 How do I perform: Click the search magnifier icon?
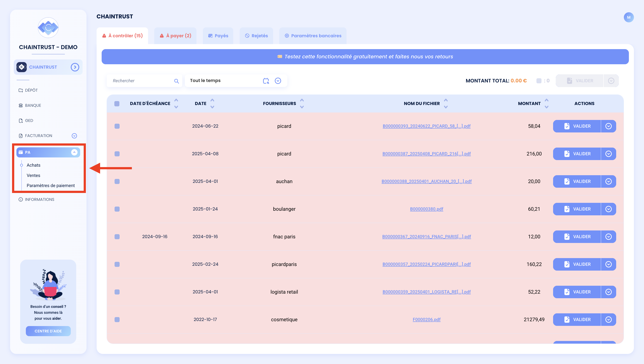tap(177, 81)
